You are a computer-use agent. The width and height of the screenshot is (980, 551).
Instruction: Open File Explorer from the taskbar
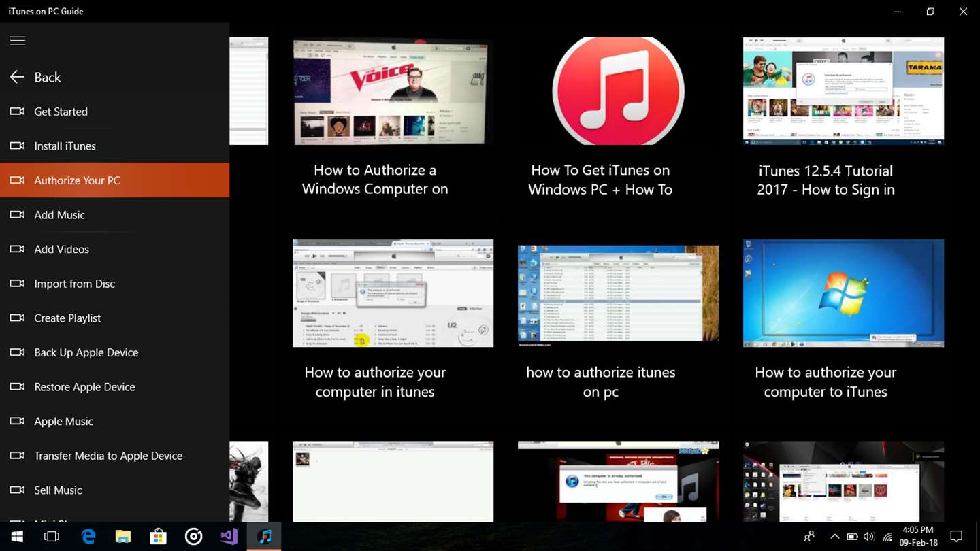[x=123, y=537]
